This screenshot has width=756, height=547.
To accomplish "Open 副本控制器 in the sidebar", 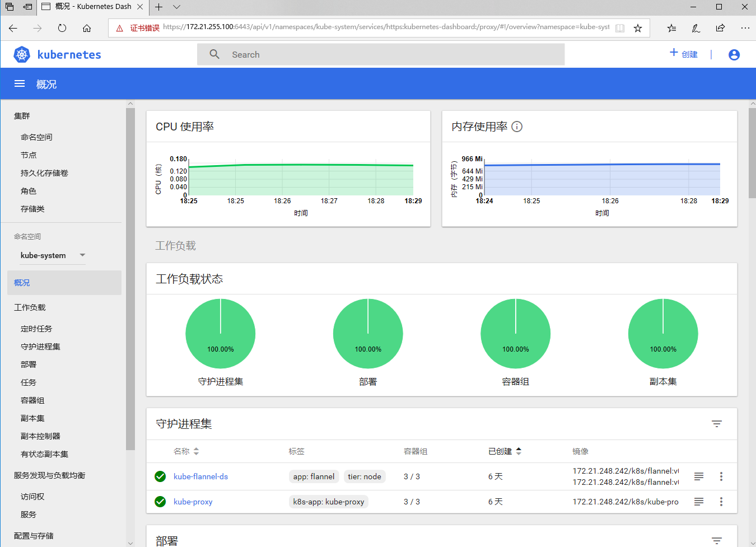I will tap(40, 436).
